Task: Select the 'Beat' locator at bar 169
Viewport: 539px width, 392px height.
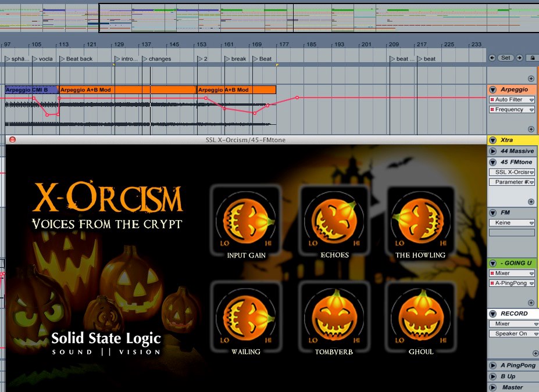Action: coord(262,59)
